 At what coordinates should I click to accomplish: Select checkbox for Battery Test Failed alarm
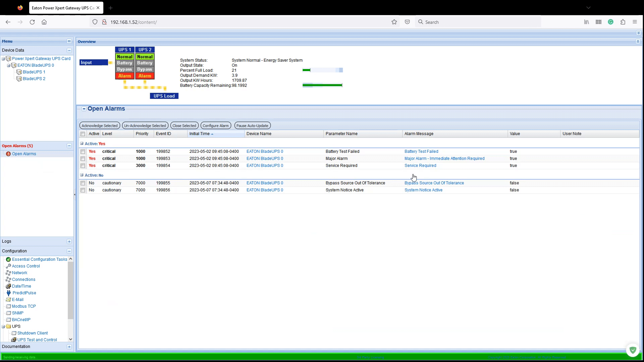(83, 151)
